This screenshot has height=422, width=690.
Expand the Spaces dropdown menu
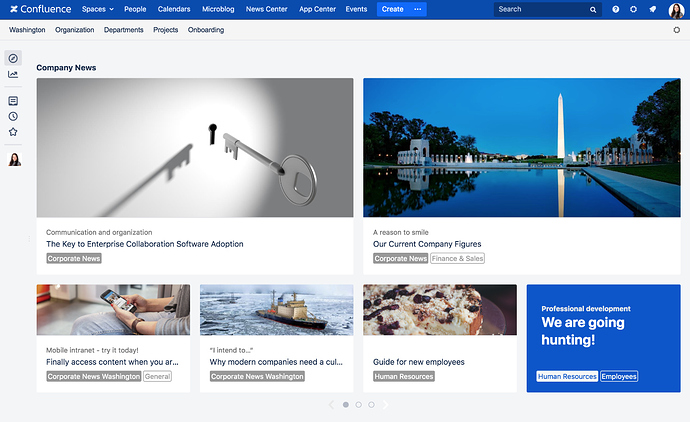point(97,9)
